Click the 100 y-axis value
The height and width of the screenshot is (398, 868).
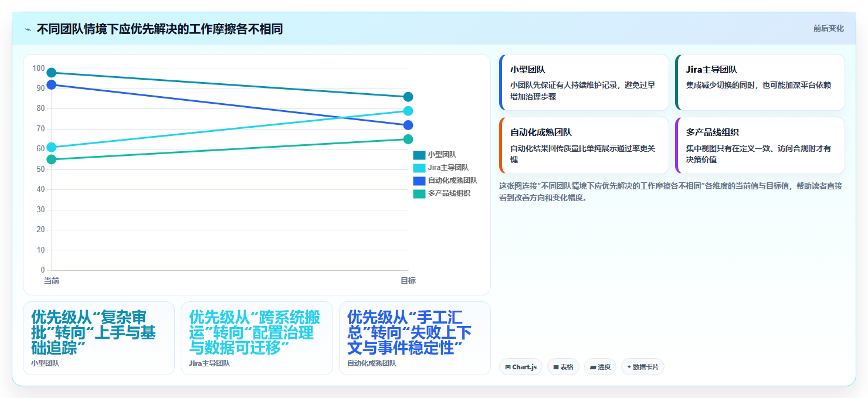point(39,69)
